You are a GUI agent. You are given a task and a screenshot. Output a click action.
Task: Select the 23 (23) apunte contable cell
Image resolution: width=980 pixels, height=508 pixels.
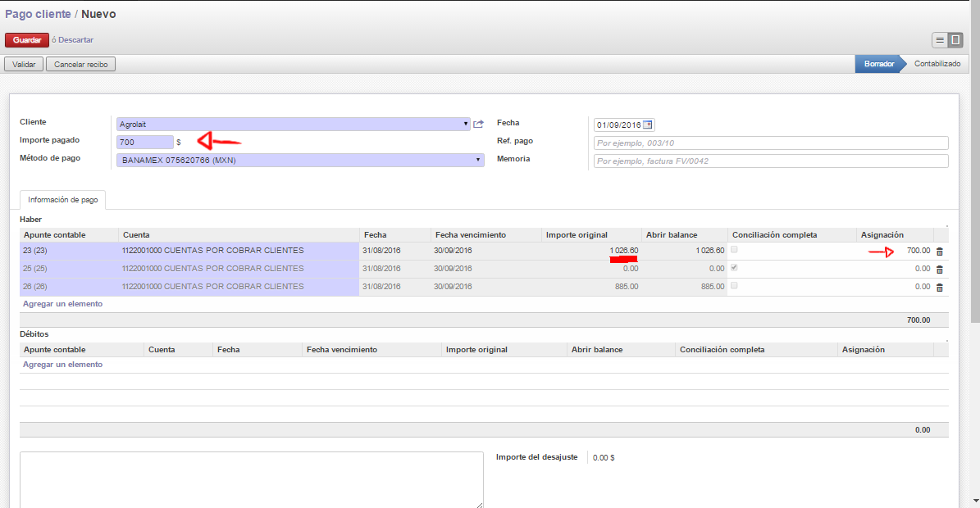[69, 251]
